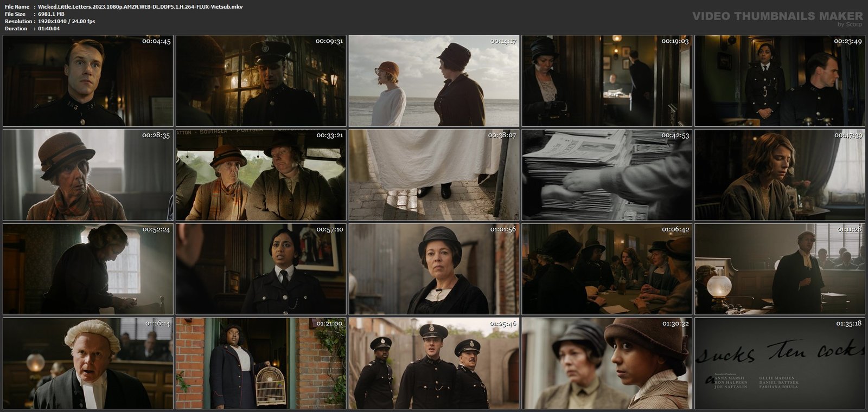The height and width of the screenshot is (412, 868).
Task: Click the File Name label
Action: click(17, 7)
